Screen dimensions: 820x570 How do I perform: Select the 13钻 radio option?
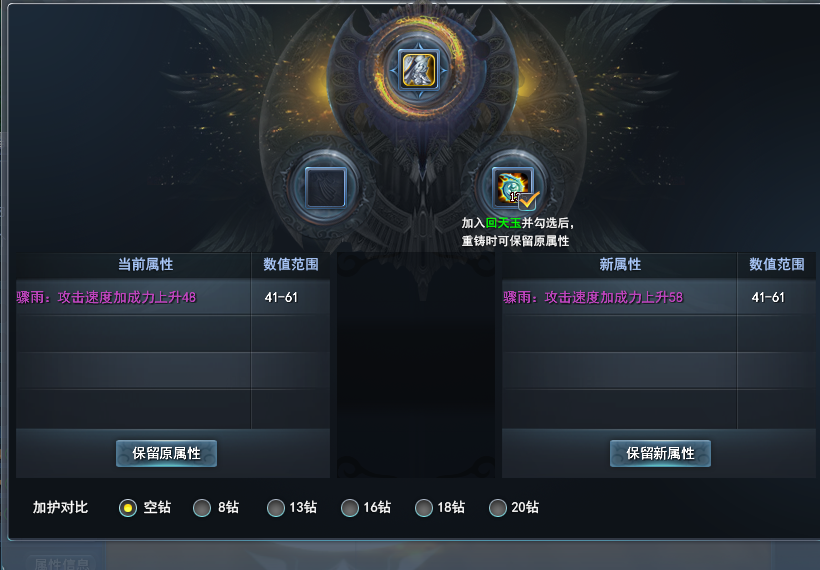276,507
